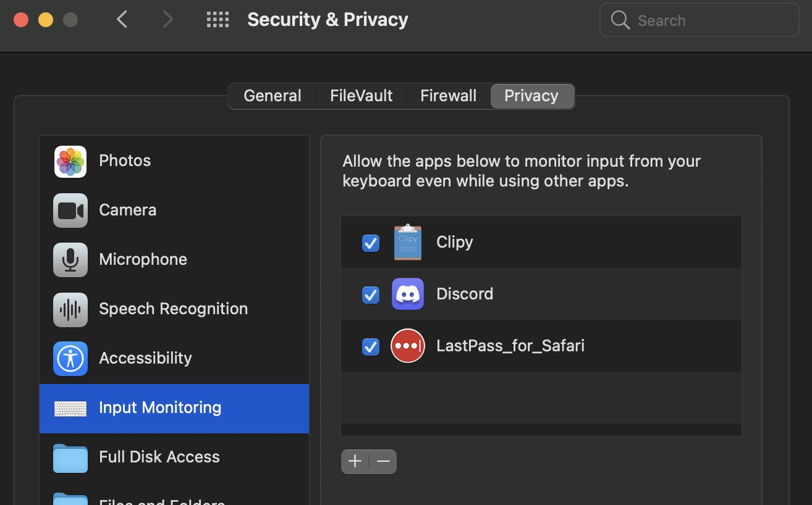Select Photos in the privacy list
The width and height of the screenshot is (812, 505).
[174, 161]
